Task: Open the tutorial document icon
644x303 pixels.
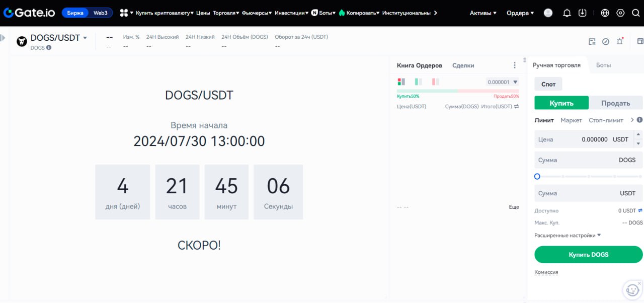Action: (592, 41)
